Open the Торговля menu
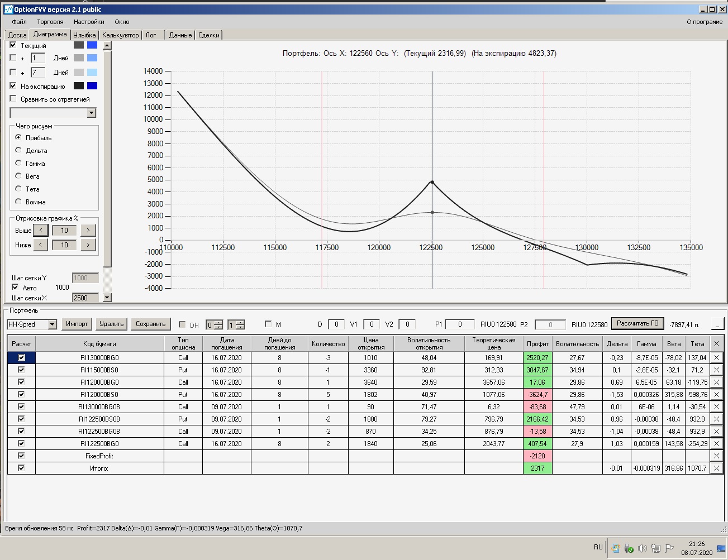Screen dimensions: 728x560 pyautogui.click(x=50, y=22)
